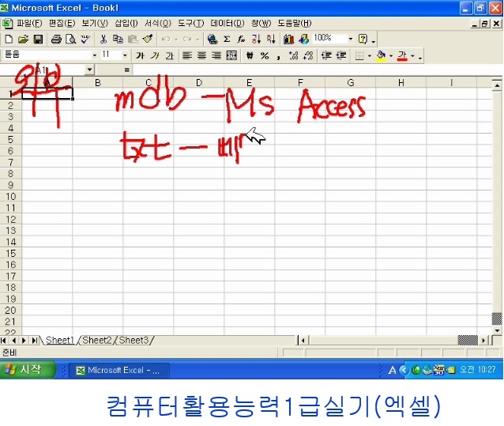
Task: Expand borders dropdown arrow
Action: (x=370, y=56)
